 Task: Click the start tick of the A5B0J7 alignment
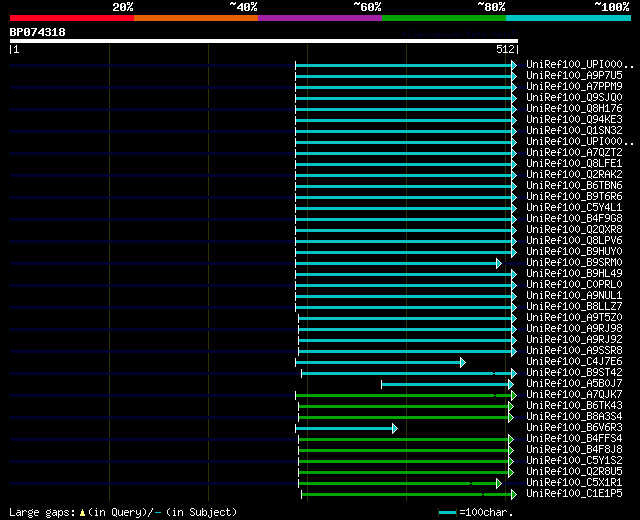[382, 384]
